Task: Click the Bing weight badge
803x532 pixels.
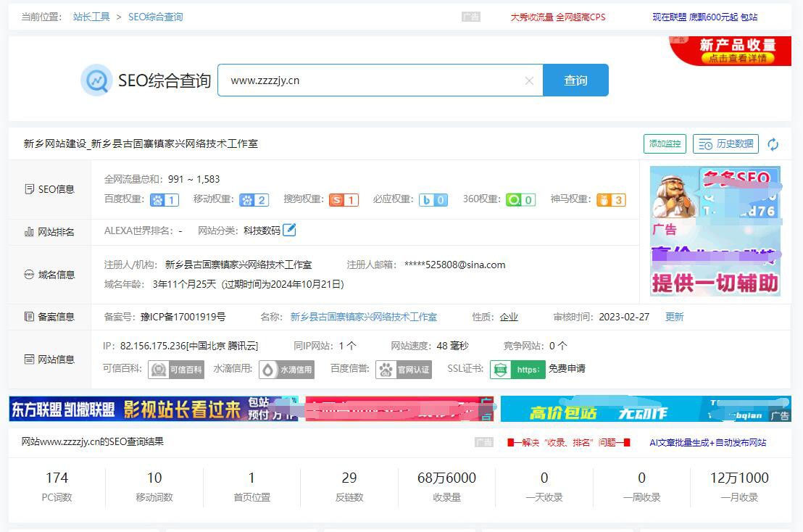Action: tap(433, 200)
